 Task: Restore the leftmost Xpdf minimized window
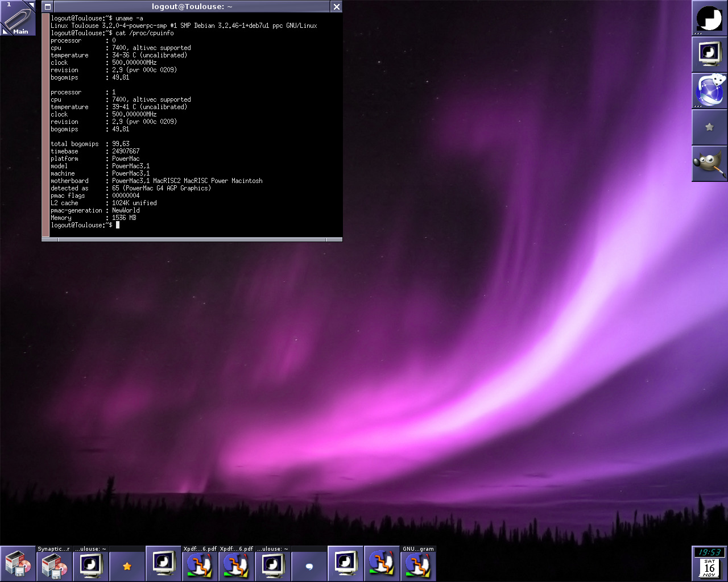coord(200,564)
